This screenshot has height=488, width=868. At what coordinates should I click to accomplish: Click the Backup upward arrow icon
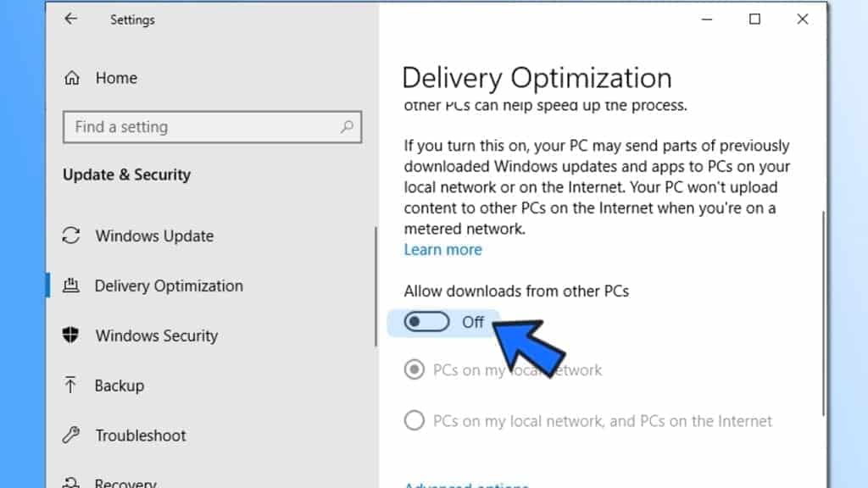point(70,385)
